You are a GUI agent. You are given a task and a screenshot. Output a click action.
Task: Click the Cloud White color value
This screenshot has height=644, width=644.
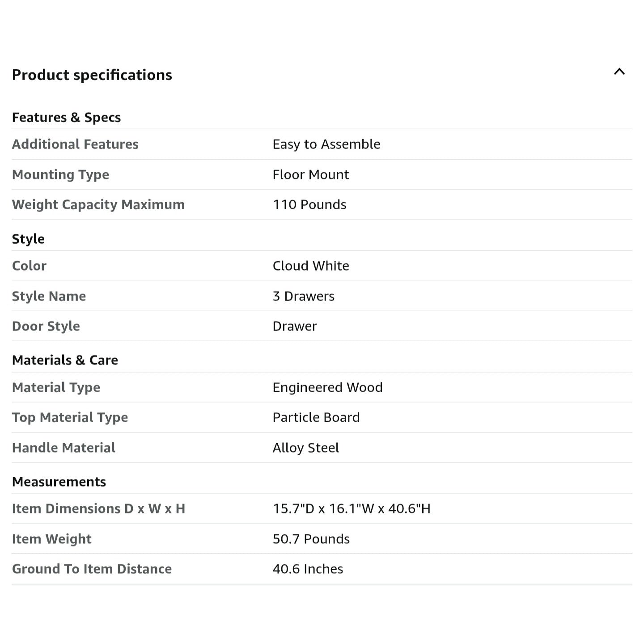tap(310, 266)
